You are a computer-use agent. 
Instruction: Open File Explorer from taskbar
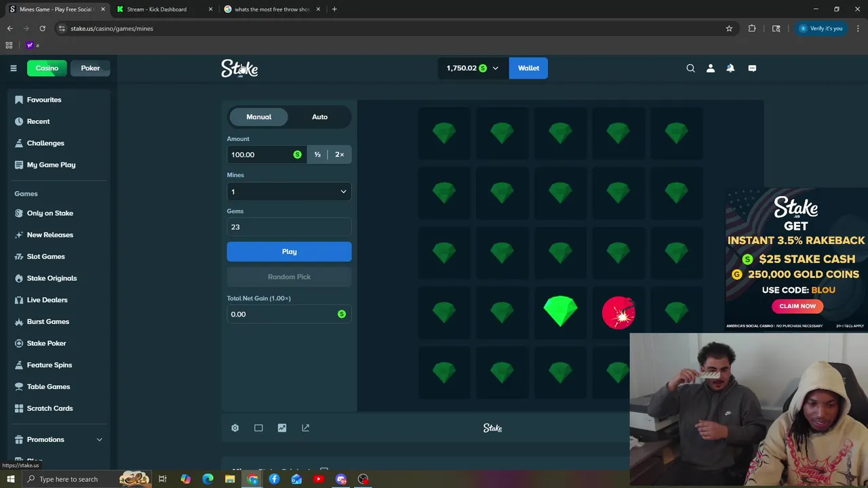pos(230,479)
